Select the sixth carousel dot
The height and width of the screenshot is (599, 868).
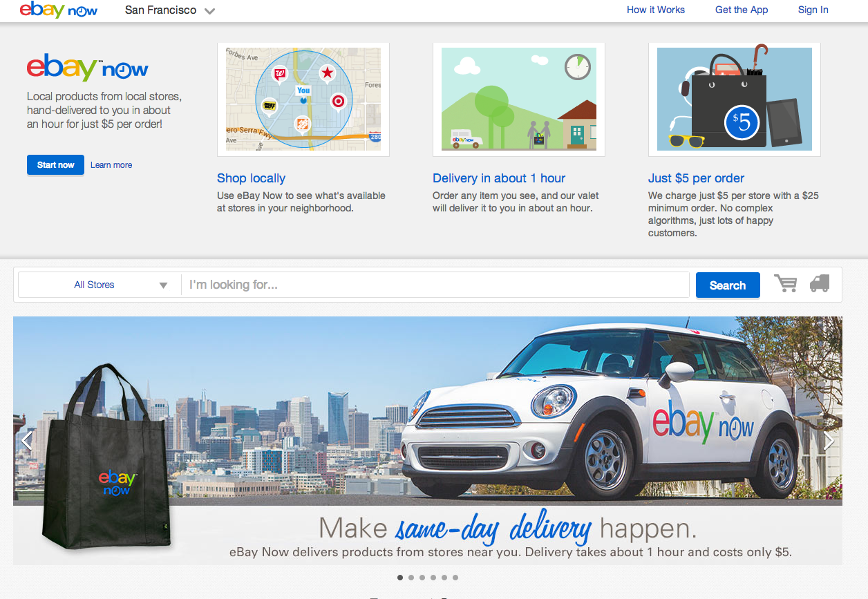(x=455, y=578)
